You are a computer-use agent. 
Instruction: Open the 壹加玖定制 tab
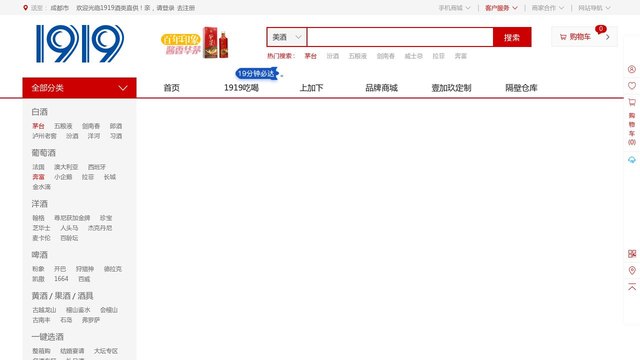pyautogui.click(x=451, y=88)
